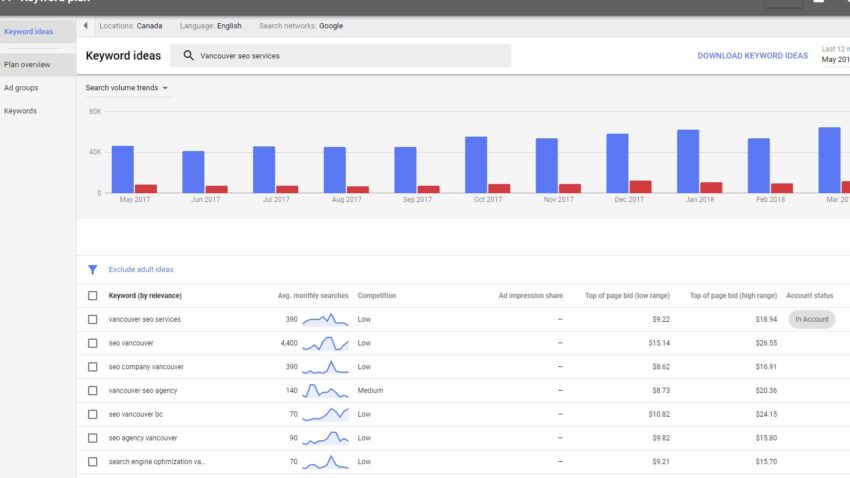Open Keywords in the sidebar
850x478 pixels.
tap(21, 111)
